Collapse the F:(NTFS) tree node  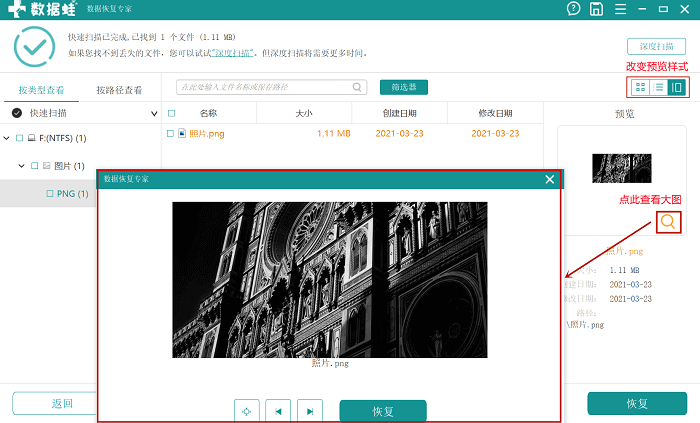coord(6,138)
